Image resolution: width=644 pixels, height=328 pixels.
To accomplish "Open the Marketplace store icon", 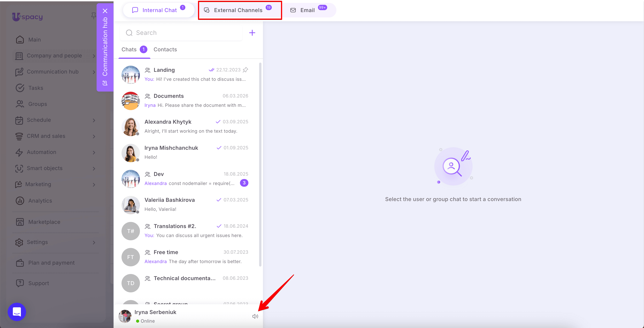I will point(20,222).
